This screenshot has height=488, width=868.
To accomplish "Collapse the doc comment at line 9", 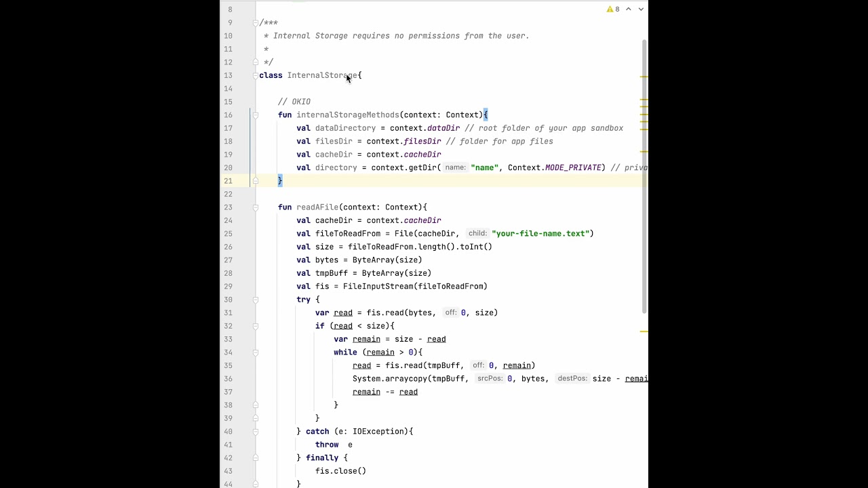I will tap(256, 22).
